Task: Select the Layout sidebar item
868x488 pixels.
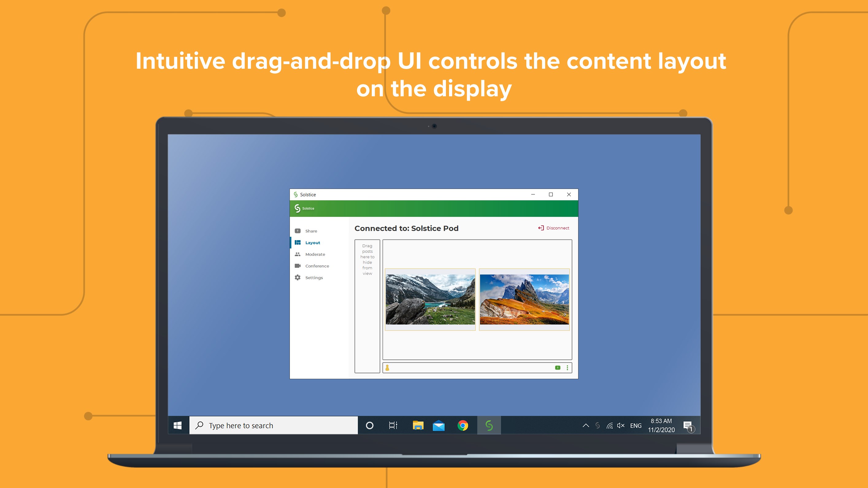Action: (312, 243)
